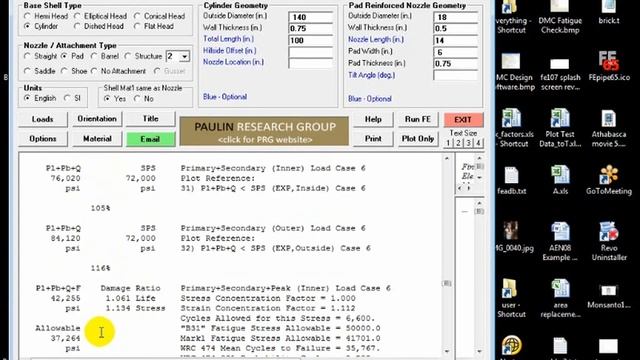The image size is (640, 360).
Task: Click the Nozzle Location input field
Action: point(310,63)
